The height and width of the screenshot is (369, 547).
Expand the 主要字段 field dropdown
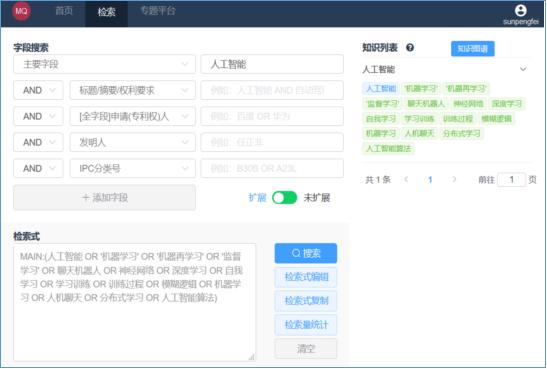tap(104, 64)
